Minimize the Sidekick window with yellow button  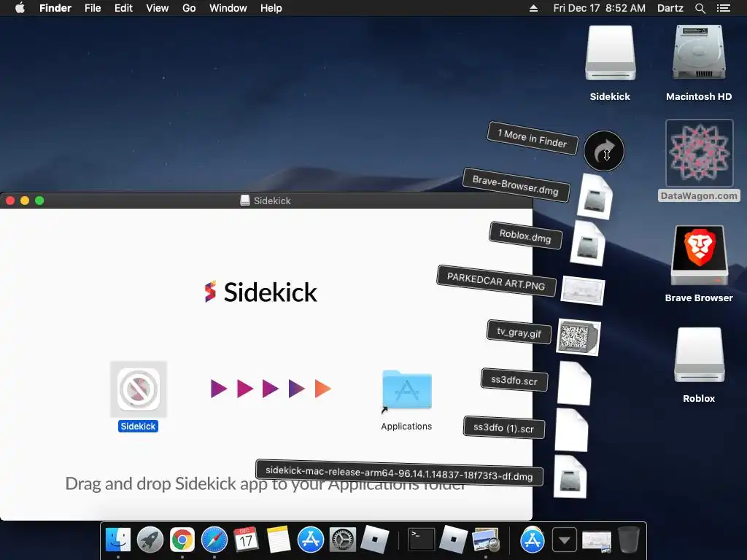(x=25, y=201)
